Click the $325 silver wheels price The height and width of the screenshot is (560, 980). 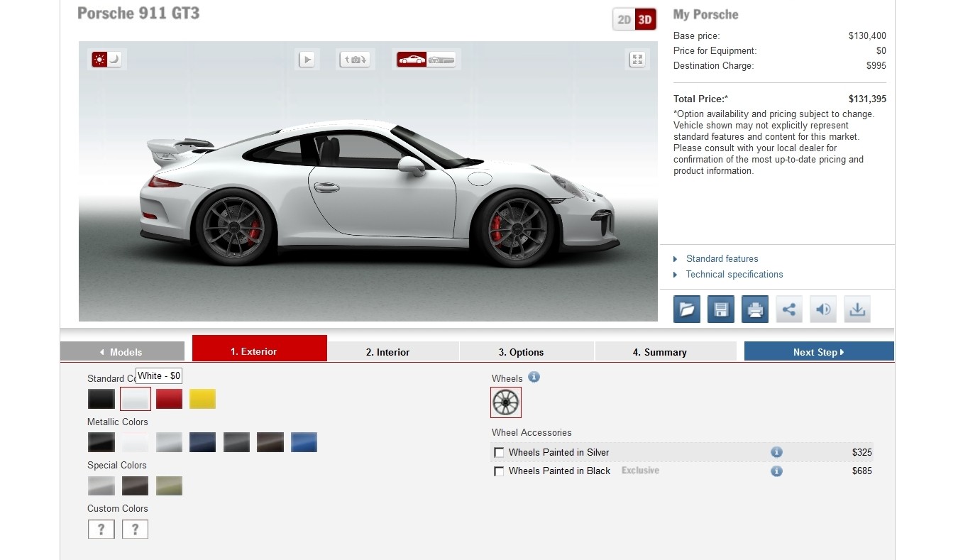coord(862,453)
